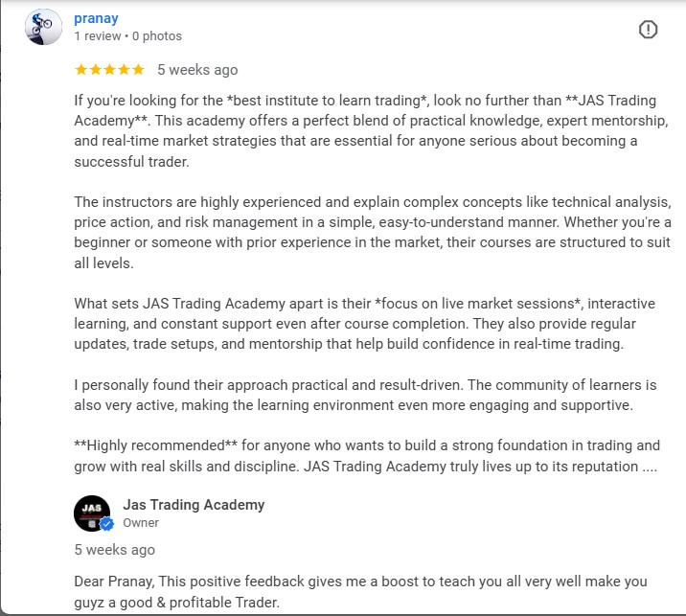Click the Jas Trading Academy owner logo
This screenshot has width=686, height=616.
(92, 513)
